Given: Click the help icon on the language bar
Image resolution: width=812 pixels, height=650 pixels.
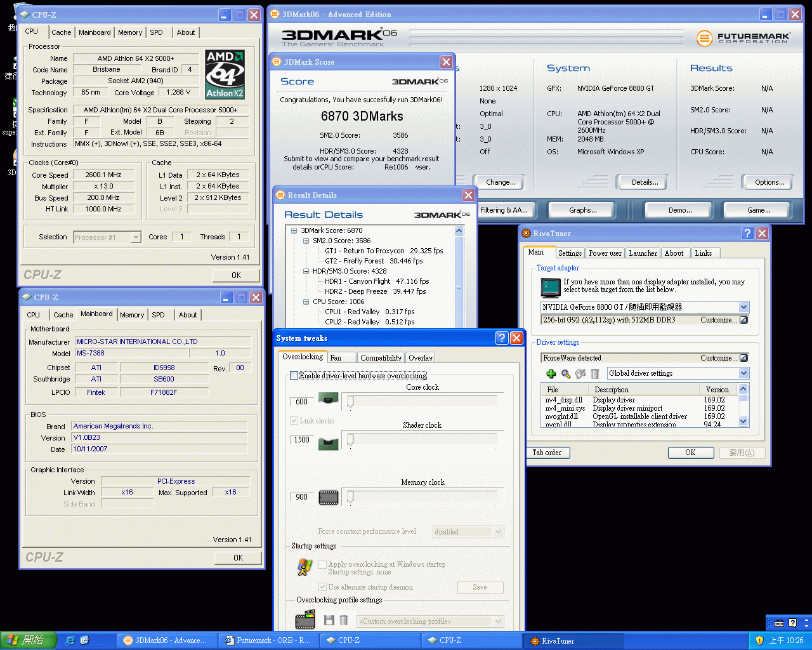Looking at the screenshot, I should click(792, 623).
